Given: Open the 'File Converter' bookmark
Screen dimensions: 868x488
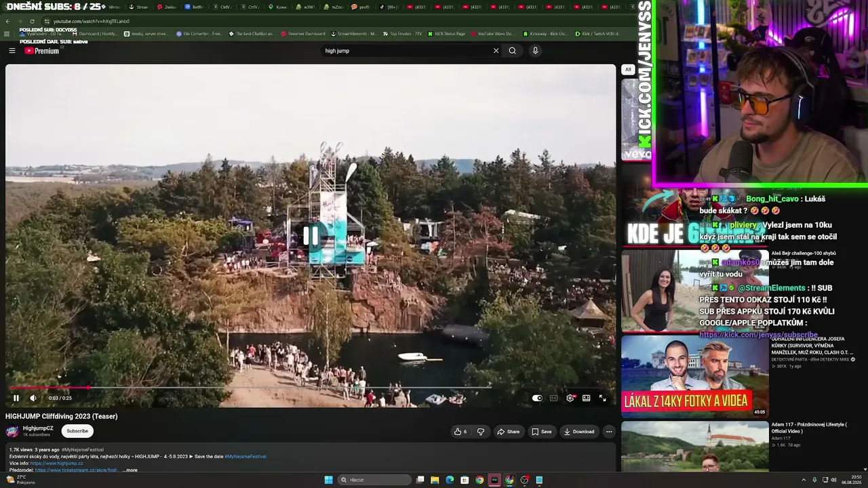Looking at the screenshot, I should (x=199, y=34).
